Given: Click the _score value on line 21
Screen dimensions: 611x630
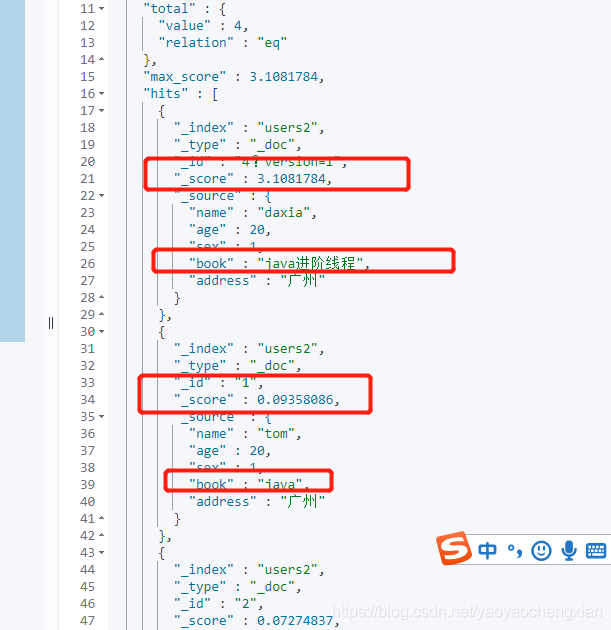Looking at the screenshot, I should 291,179.
